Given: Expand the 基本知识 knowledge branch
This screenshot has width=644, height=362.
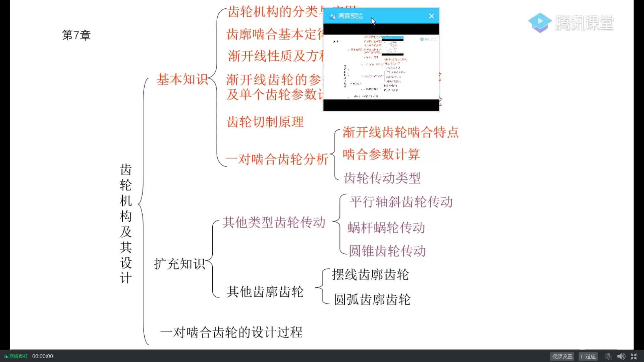Looking at the screenshot, I should coord(183,79).
